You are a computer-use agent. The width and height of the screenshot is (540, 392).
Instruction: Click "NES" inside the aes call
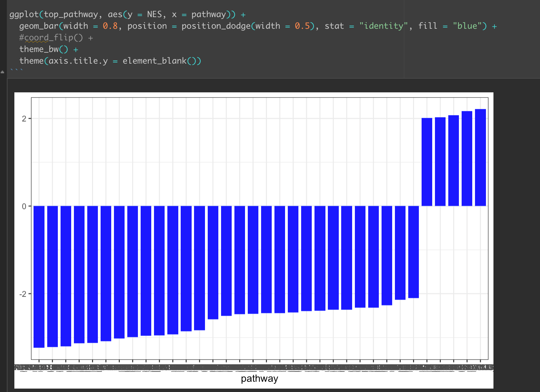pyautogui.click(x=154, y=14)
